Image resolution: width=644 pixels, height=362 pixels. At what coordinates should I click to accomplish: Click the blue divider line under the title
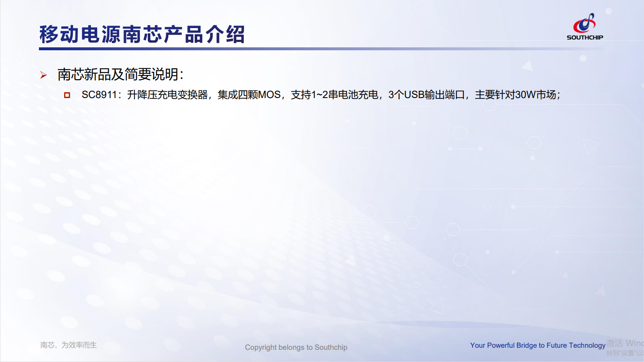(293, 49)
